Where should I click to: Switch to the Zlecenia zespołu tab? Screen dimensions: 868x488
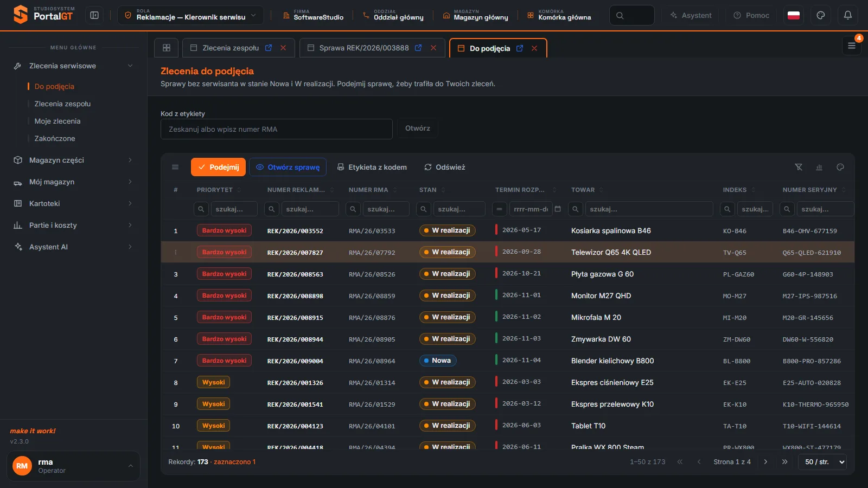231,48
